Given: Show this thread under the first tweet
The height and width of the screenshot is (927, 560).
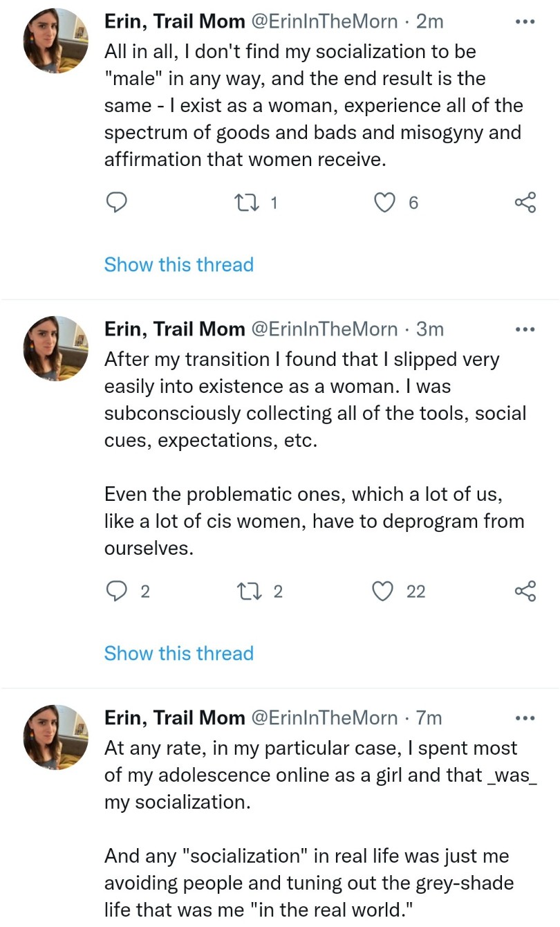Looking at the screenshot, I should pyautogui.click(x=178, y=265).
